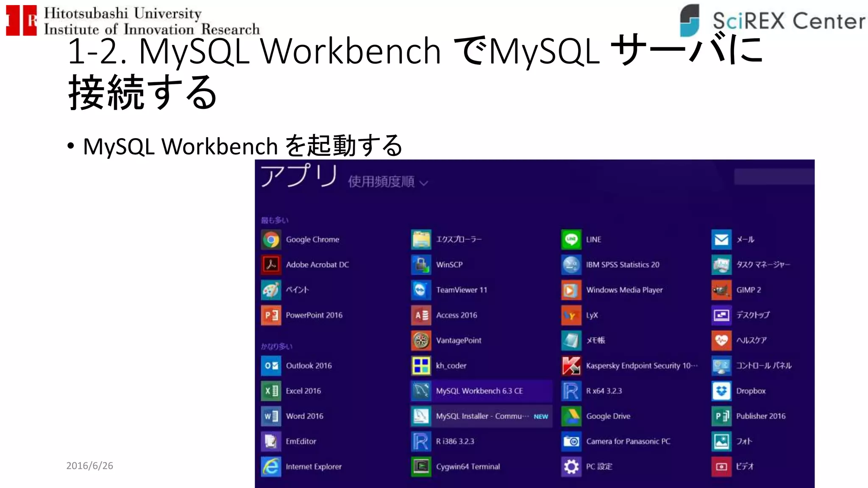This screenshot has height=488, width=868.
Task: Click the Internet Explorer label
Action: point(314,467)
